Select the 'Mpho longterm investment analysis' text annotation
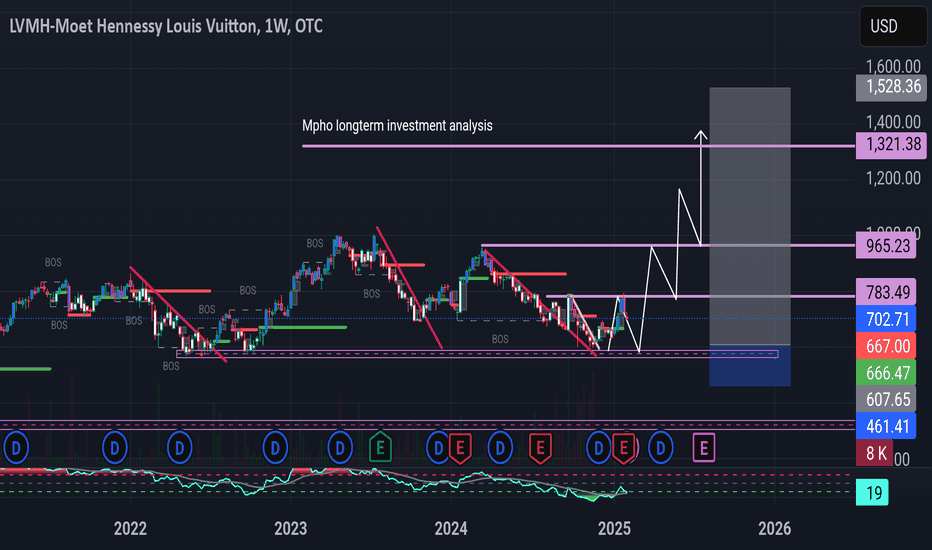Image resolution: width=932 pixels, height=550 pixels. click(x=397, y=125)
